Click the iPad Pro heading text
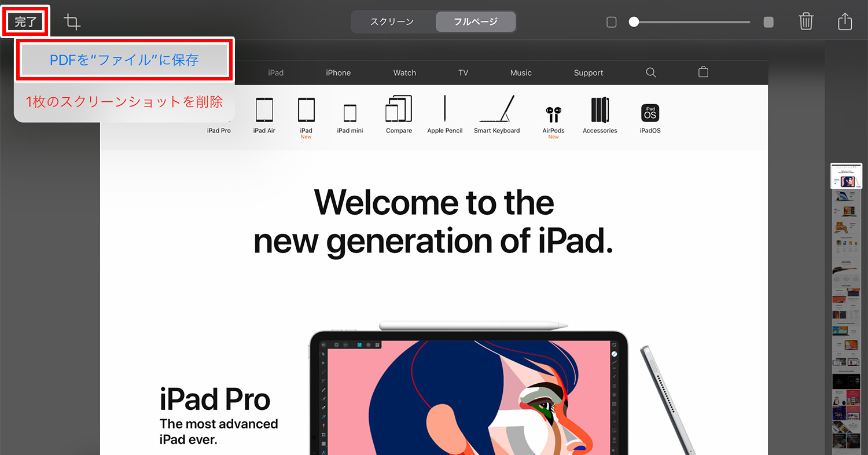 point(215,399)
